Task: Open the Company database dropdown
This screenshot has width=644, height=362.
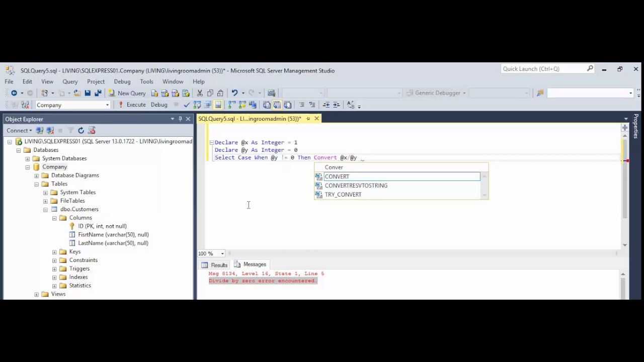Action: point(107,105)
